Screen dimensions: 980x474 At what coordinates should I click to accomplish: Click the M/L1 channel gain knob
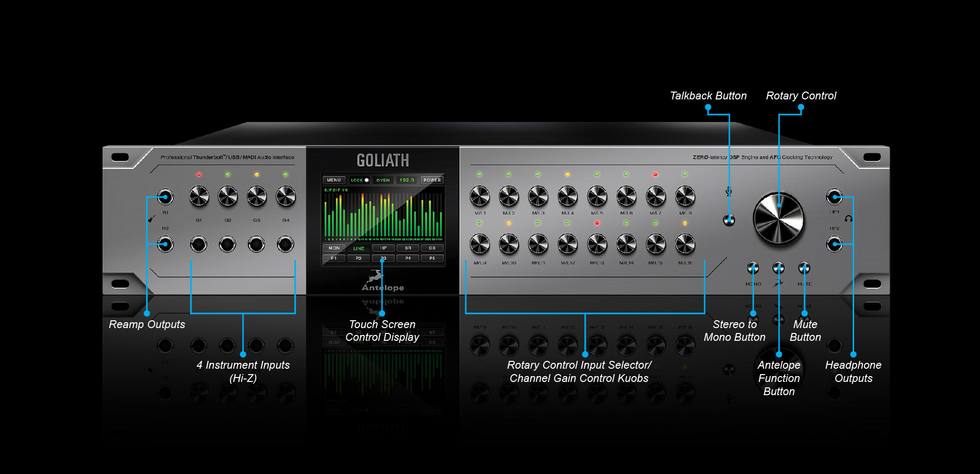[x=479, y=197]
